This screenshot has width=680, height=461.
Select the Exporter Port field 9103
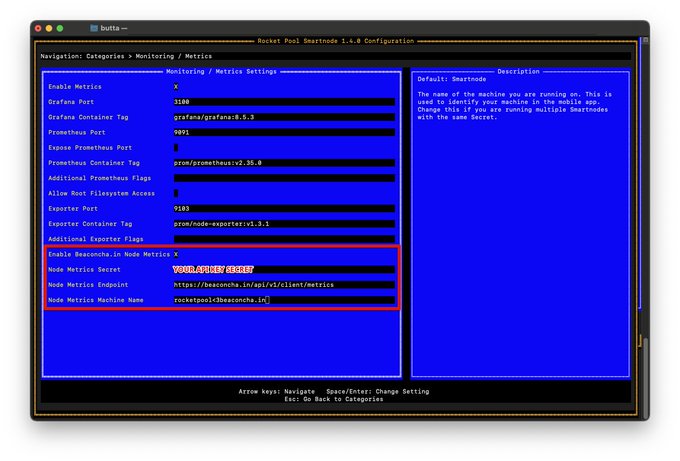284,209
